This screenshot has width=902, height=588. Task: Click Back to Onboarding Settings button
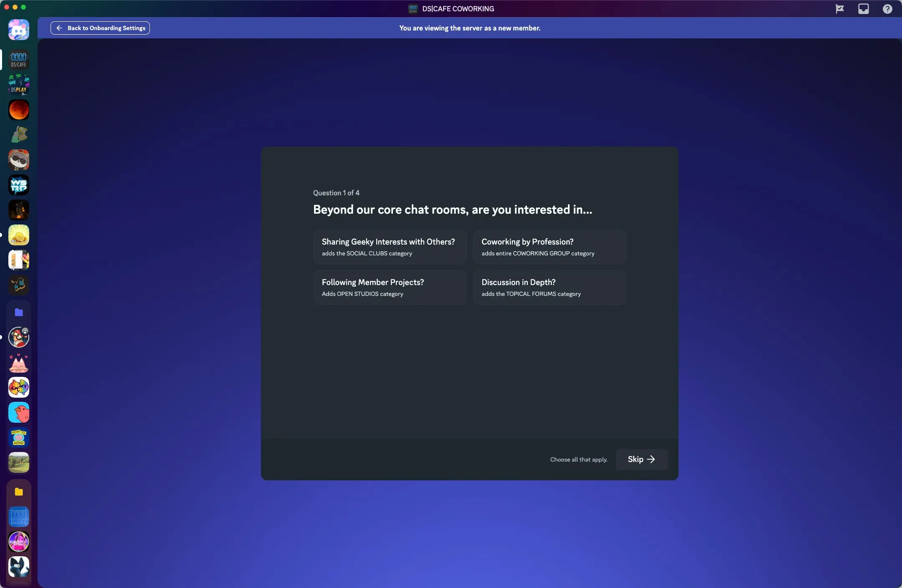pyautogui.click(x=100, y=28)
